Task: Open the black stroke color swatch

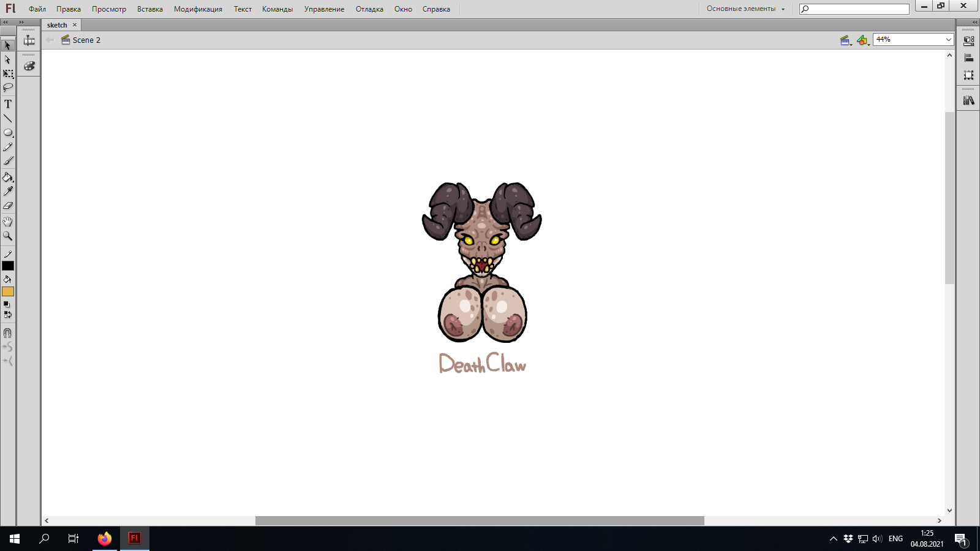Action: (8, 266)
